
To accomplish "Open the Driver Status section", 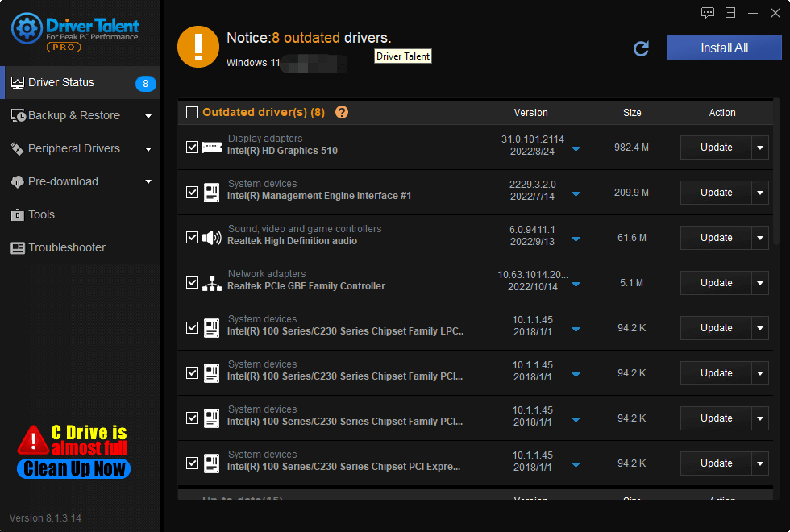I will 81,82.
